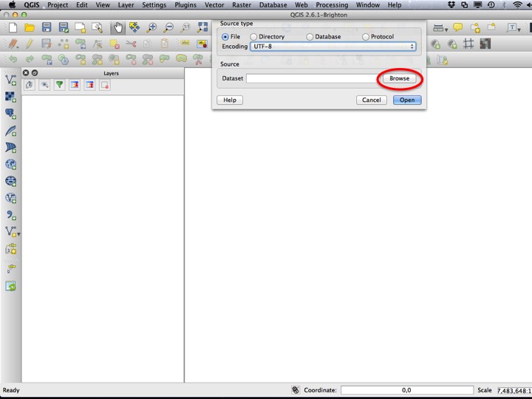The height and width of the screenshot is (399, 532).
Task: Select the Pan Map hand tool
Action: pyautogui.click(x=117, y=27)
